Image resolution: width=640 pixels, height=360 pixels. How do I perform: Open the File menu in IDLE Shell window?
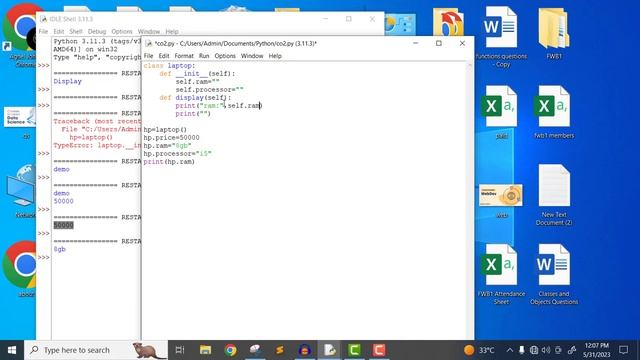43,31
